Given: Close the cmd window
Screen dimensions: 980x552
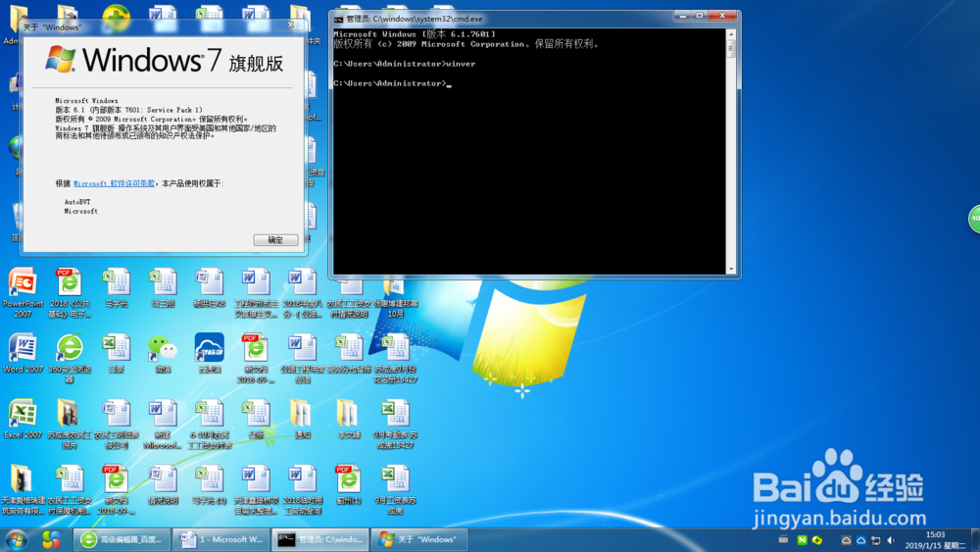Looking at the screenshot, I should [x=722, y=16].
